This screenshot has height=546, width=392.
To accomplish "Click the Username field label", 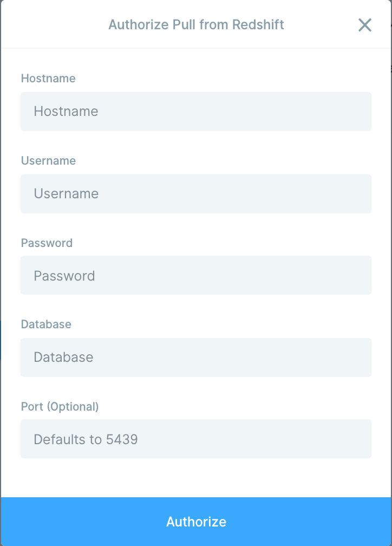I will 48,160.
